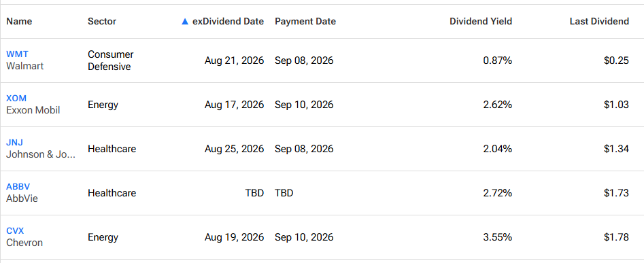Open the XOM ticker link
Screen dimensions: 644x263
coord(16,99)
